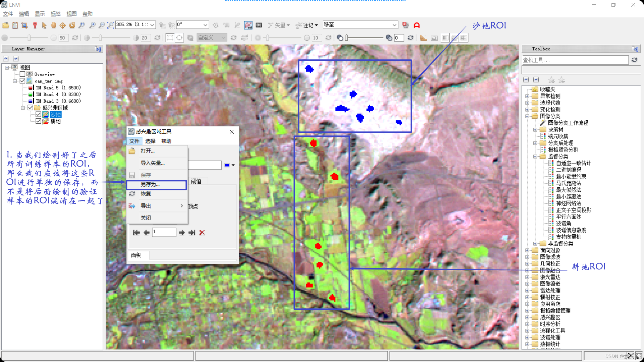The height and width of the screenshot is (362, 644).
Task: Select the arrow pointer tool
Action: tap(44, 25)
